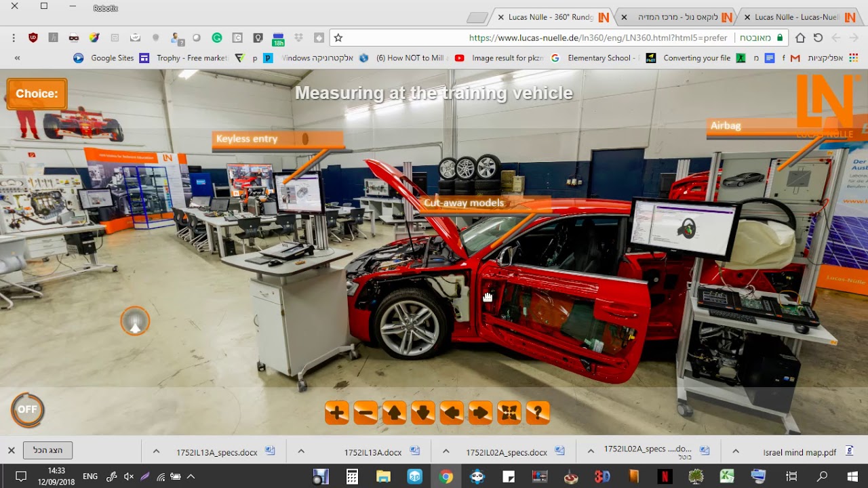Click the address bar URL field

click(560, 38)
